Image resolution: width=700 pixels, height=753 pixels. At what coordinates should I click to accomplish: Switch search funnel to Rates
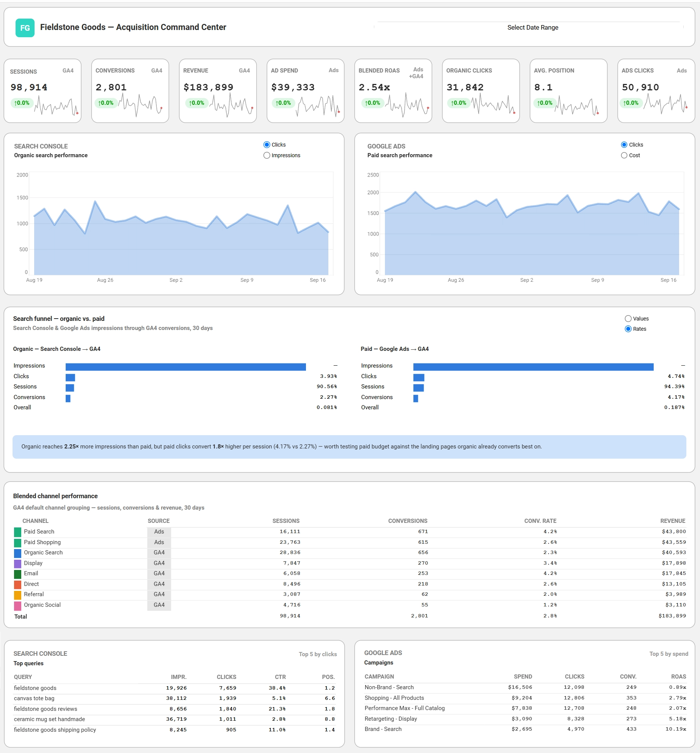point(628,329)
